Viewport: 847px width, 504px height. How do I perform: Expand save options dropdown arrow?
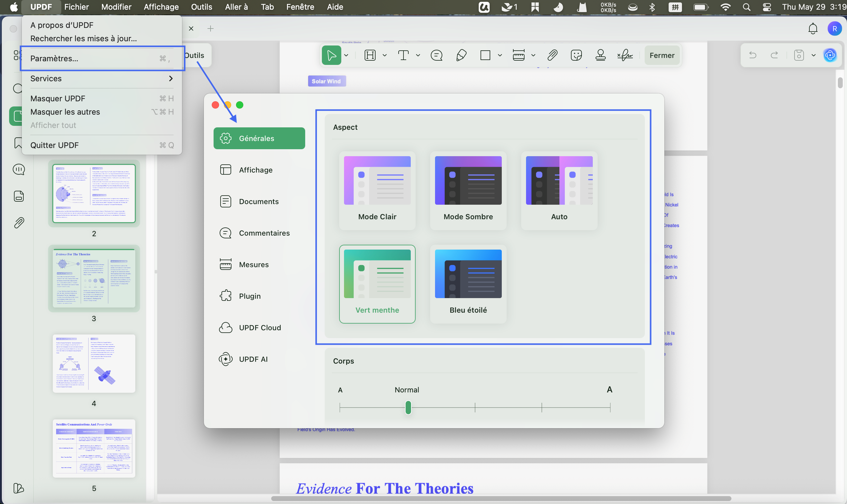click(x=813, y=55)
